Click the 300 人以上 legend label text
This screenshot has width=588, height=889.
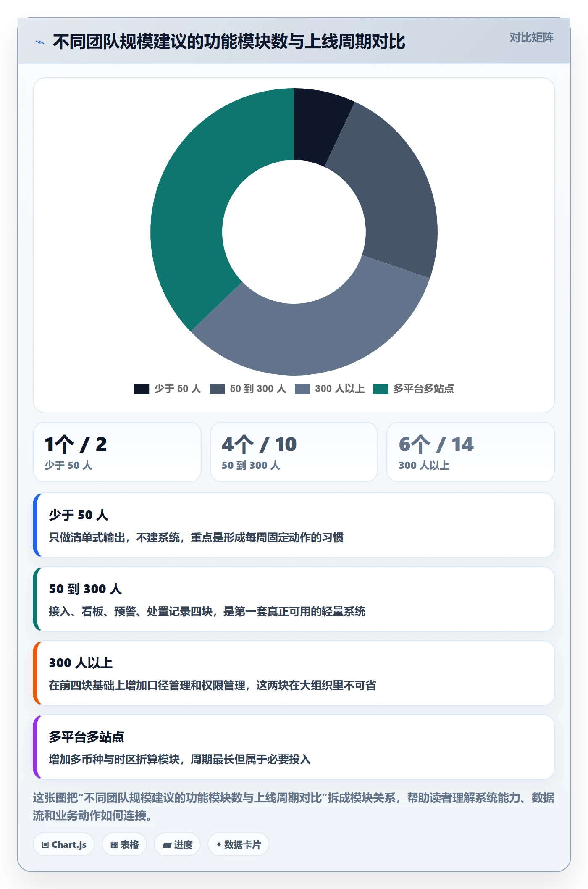(x=340, y=389)
